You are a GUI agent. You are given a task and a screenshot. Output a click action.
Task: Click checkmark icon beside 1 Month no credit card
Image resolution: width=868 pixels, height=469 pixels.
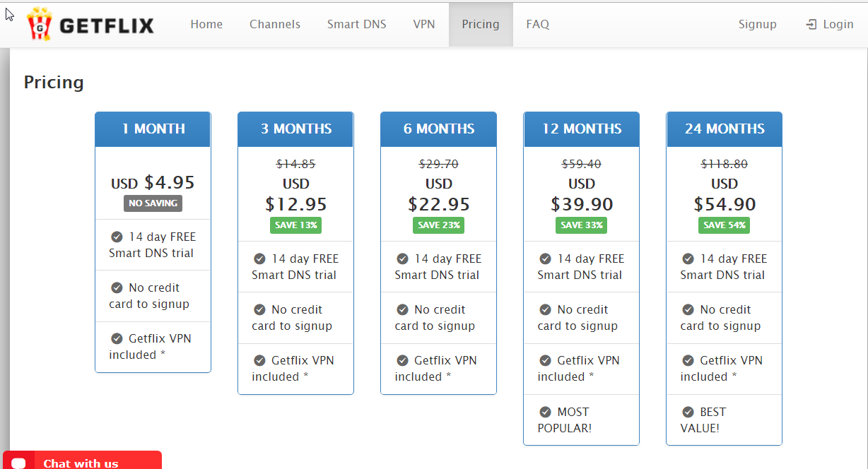[117, 287]
